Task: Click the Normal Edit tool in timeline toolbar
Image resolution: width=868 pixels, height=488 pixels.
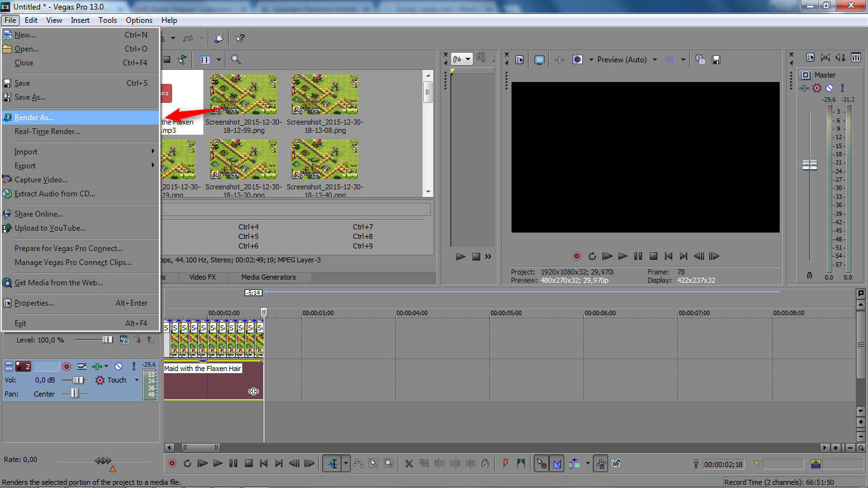Action: click(332, 464)
